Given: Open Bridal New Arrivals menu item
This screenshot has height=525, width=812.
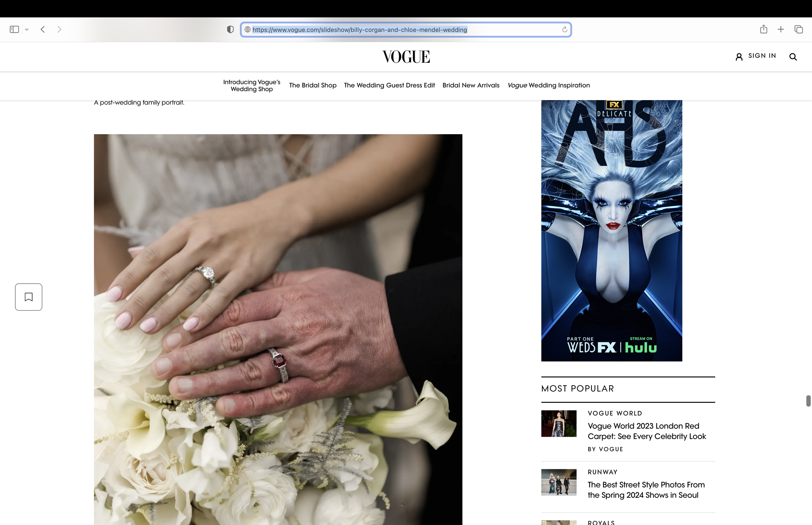Looking at the screenshot, I should click(x=471, y=85).
